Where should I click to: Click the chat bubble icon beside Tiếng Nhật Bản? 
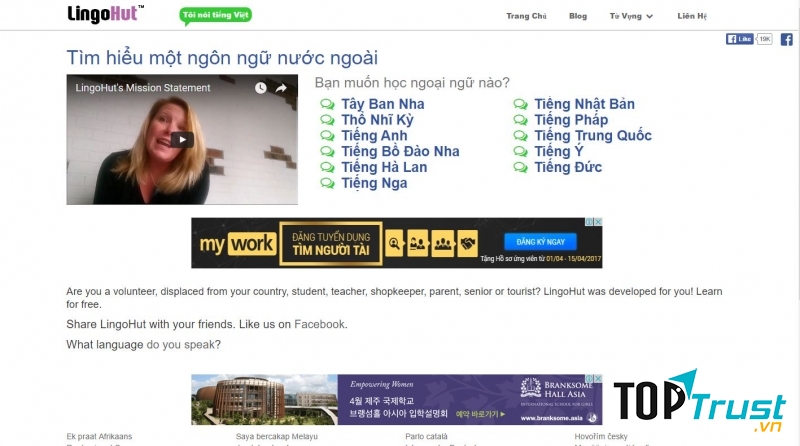520,104
